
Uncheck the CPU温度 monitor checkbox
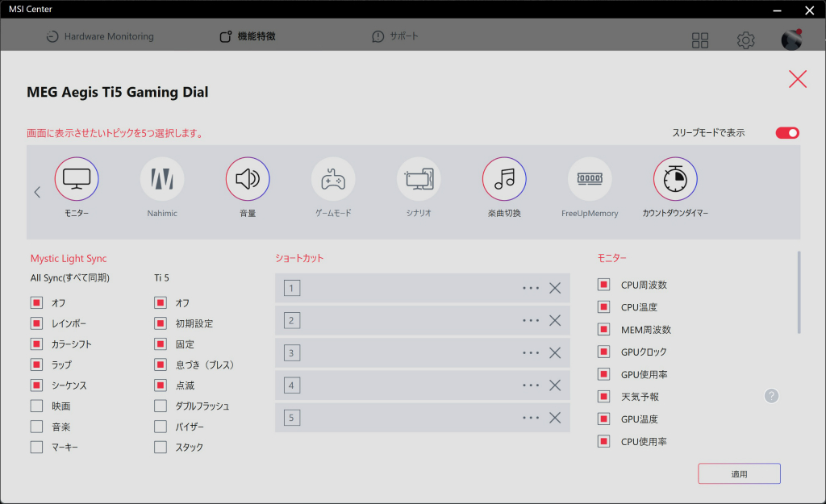tap(603, 306)
